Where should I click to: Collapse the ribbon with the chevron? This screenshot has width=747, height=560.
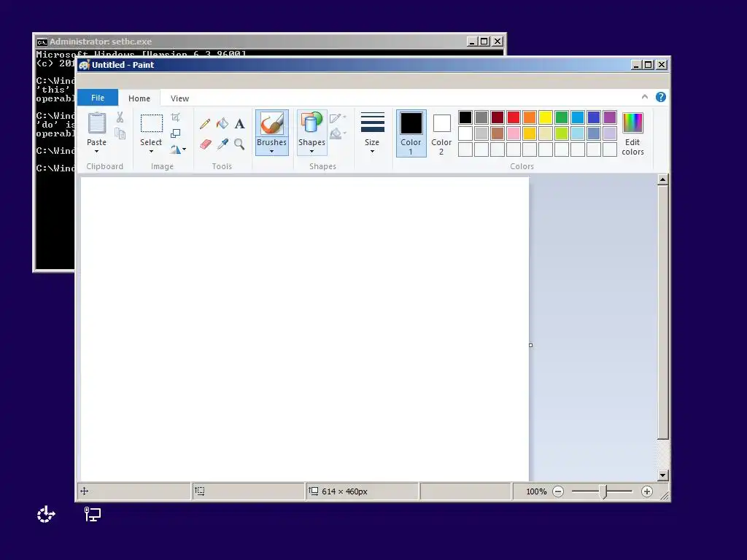click(x=645, y=97)
